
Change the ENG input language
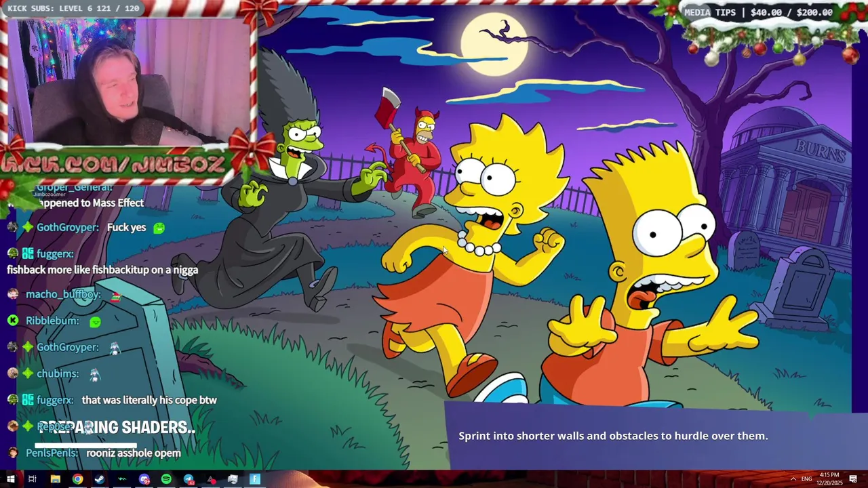806,479
